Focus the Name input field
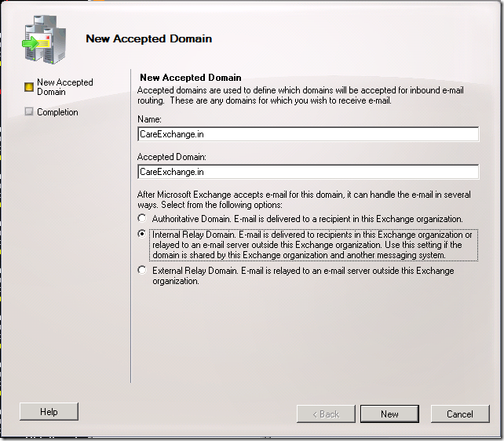504x441 pixels. point(309,134)
